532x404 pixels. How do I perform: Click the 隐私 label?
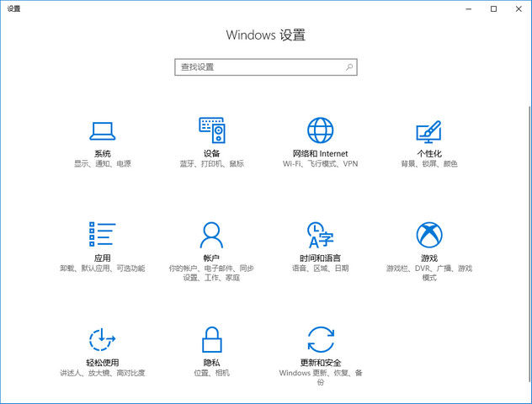(212, 363)
